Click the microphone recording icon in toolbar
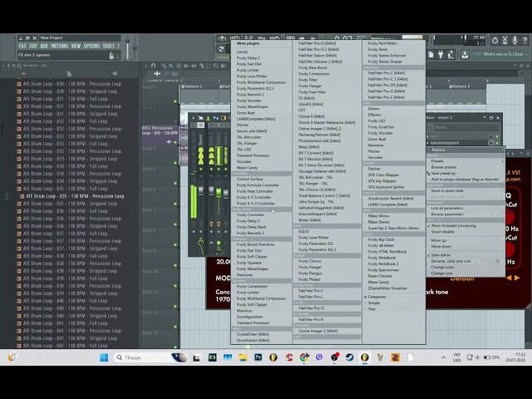Image resolution: width=532 pixels, height=399 pixels. click(515, 41)
